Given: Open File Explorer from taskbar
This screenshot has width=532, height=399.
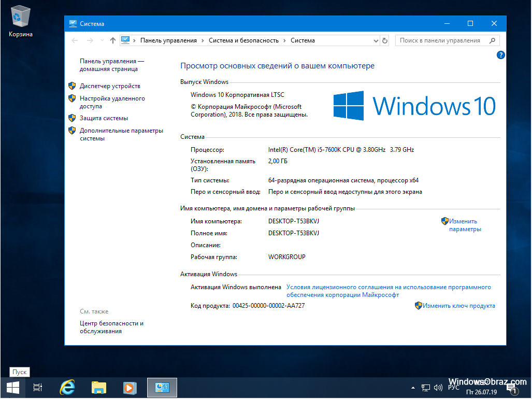Looking at the screenshot, I should (x=99, y=388).
